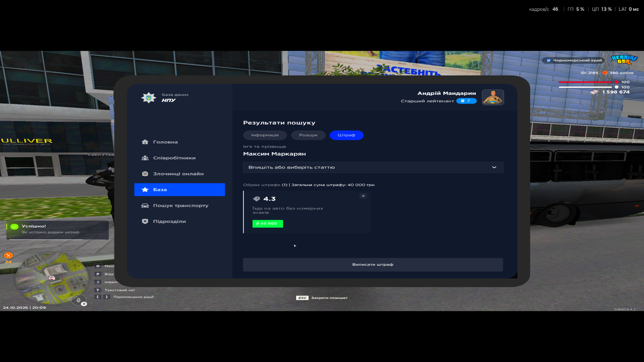Click the tag icon beside 4.3
This screenshot has width=644, height=362.
[257, 199]
